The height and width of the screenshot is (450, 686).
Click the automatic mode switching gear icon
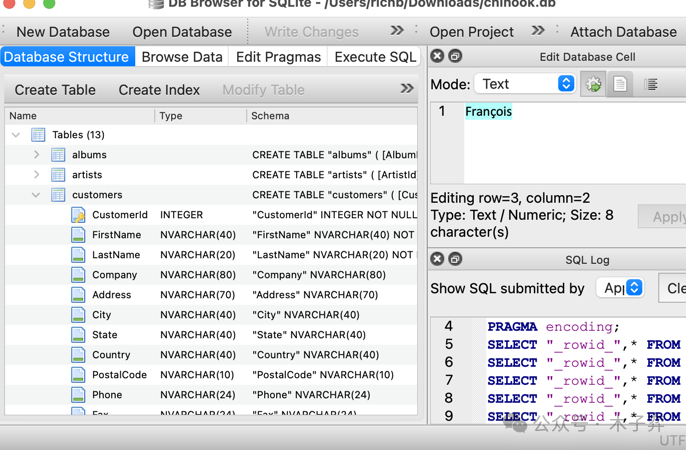[594, 85]
